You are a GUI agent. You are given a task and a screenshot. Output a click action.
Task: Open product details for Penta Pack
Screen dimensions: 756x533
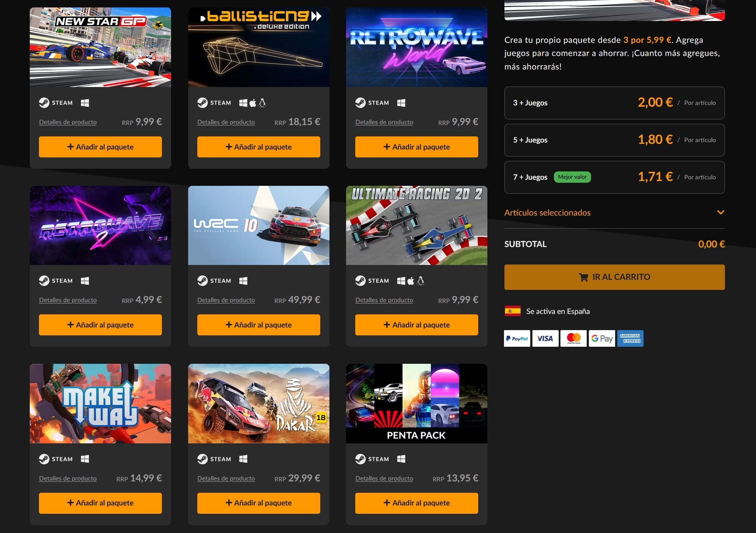[x=384, y=478]
